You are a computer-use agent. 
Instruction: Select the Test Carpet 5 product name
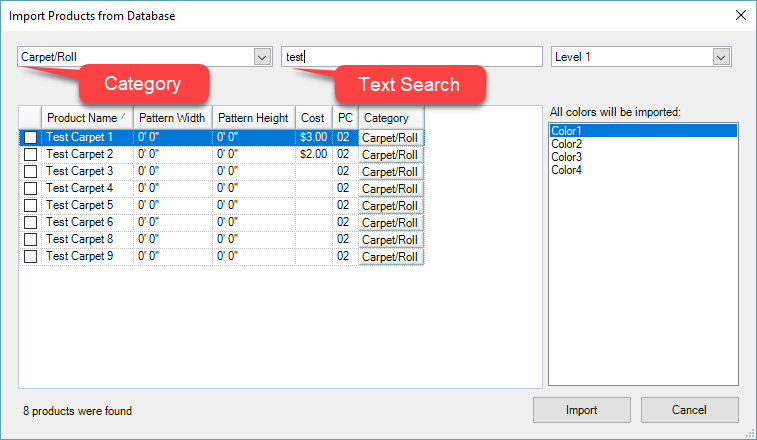click(80, 205)
